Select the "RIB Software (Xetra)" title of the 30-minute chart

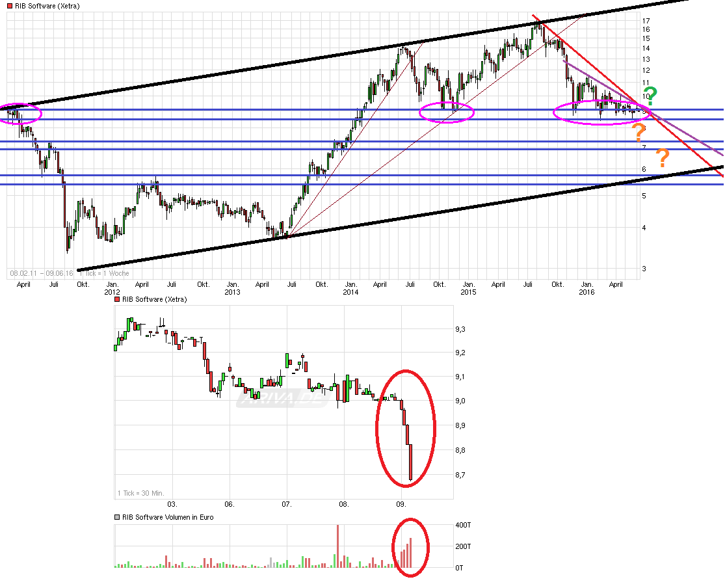pyautogui.click(x=155, y=299)
